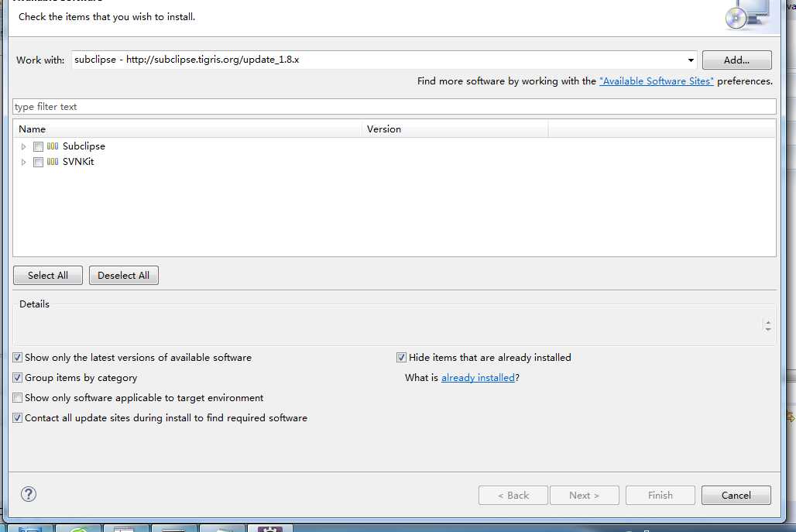The width and height of the screenshot is (796, 532).
Task: Toggle Group items by category checkbox
Action: [x=17, y=378]
